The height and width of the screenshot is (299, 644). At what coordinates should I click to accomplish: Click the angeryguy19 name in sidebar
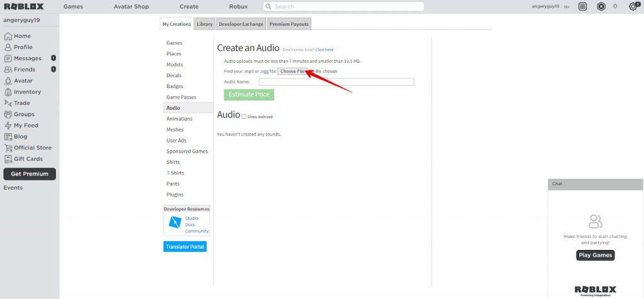point(22,21)
